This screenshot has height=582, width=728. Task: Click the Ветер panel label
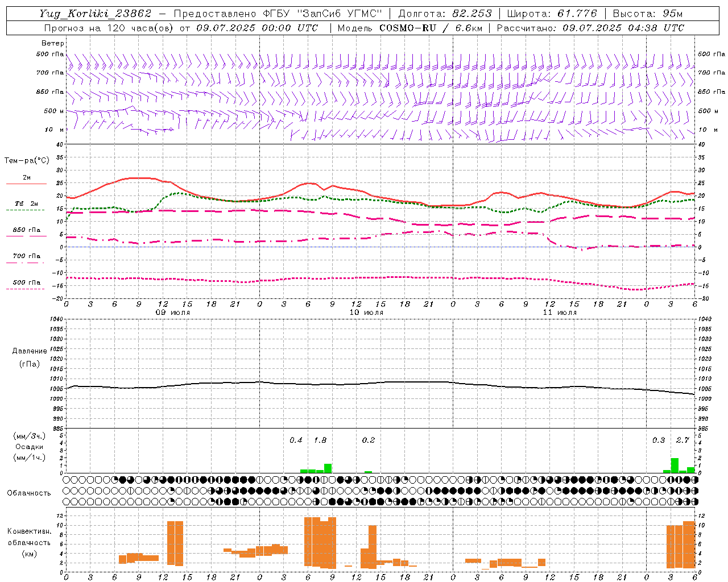[53, 43]
